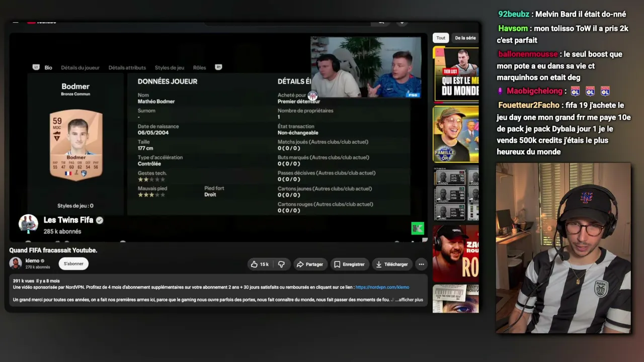Download the video with Télécharger
This screenshot has height=362, width=644.
(391, 264)
